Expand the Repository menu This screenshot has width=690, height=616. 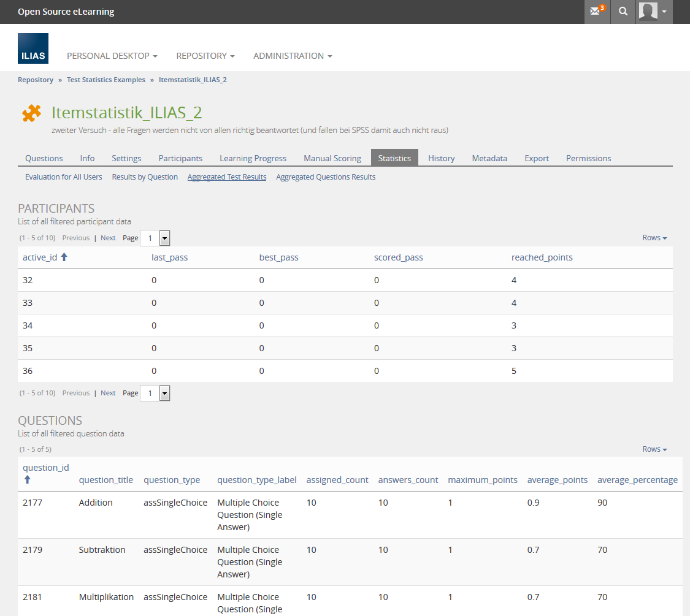coord(205,56)
